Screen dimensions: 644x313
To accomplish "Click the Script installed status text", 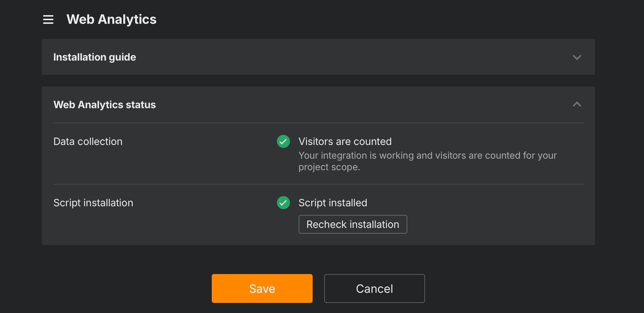I will pos(332,203).
